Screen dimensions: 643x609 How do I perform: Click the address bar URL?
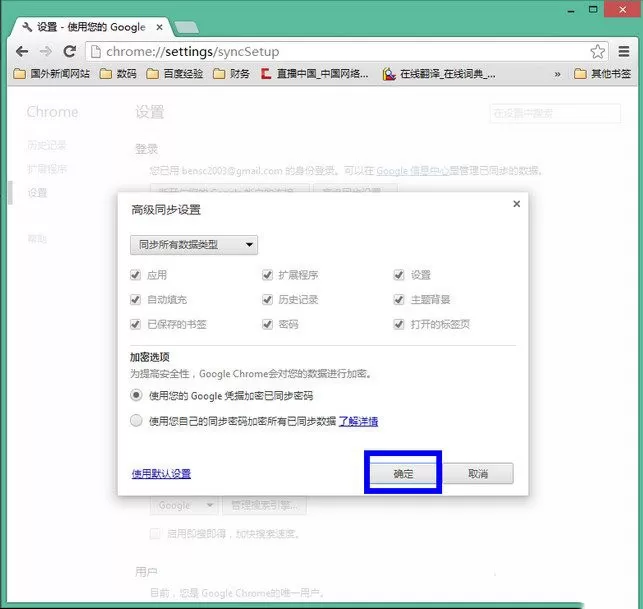point(193,52)
